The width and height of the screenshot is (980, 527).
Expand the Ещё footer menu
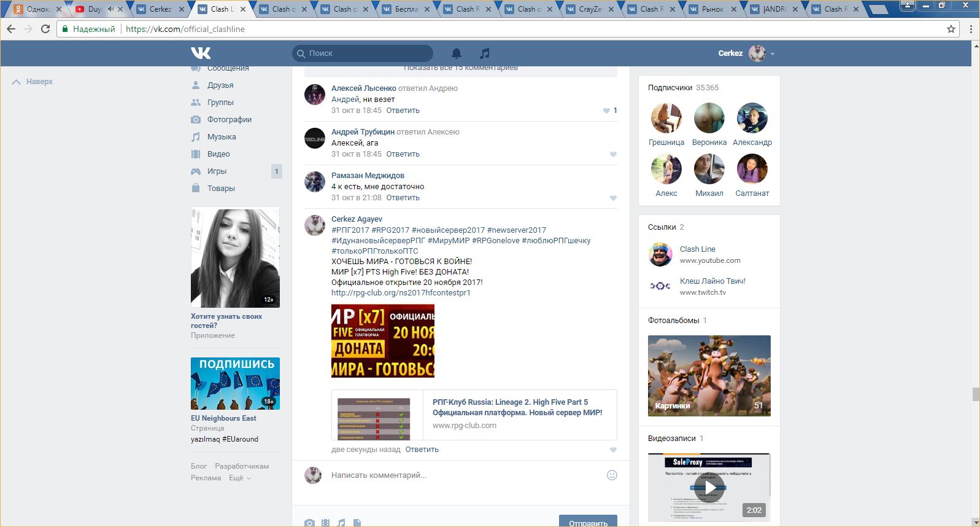pyautogui.click(x=240, y=478)
